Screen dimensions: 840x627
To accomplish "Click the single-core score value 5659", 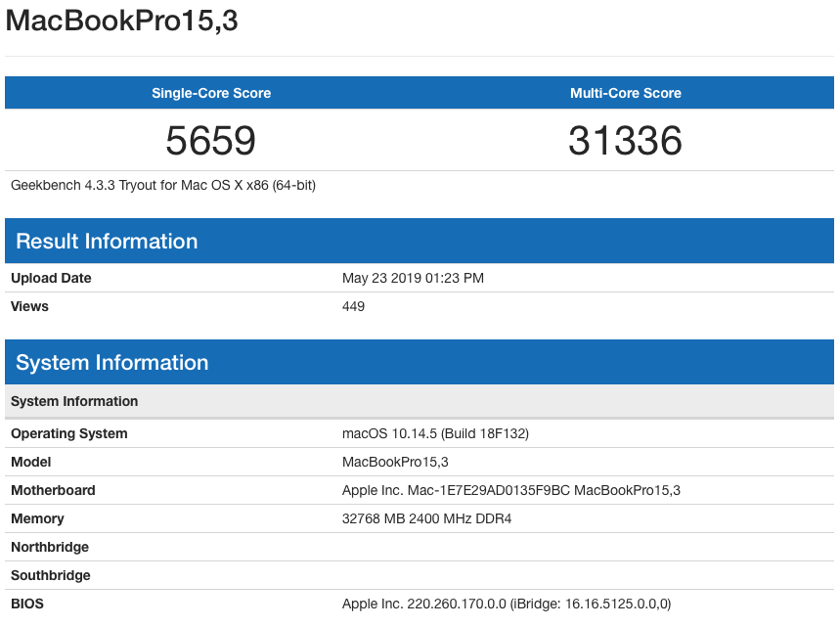I will click(210, 141).
